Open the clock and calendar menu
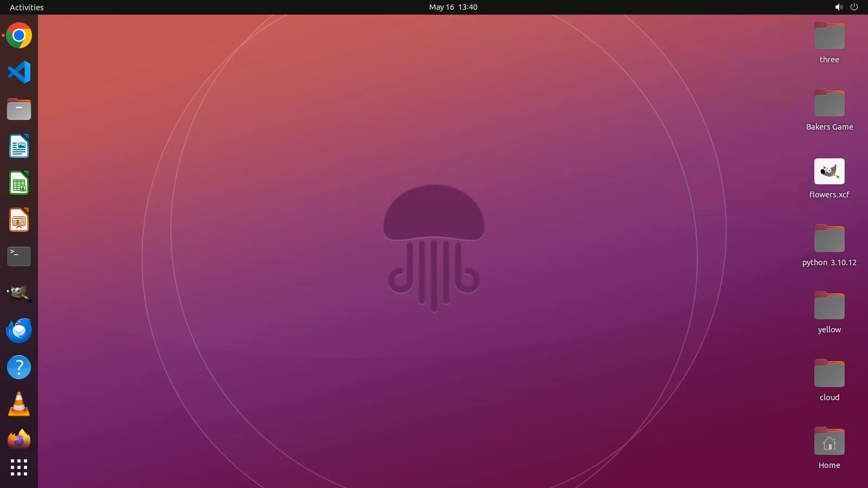This screenshot has height=488, width=868. click(x=453, y=7)
